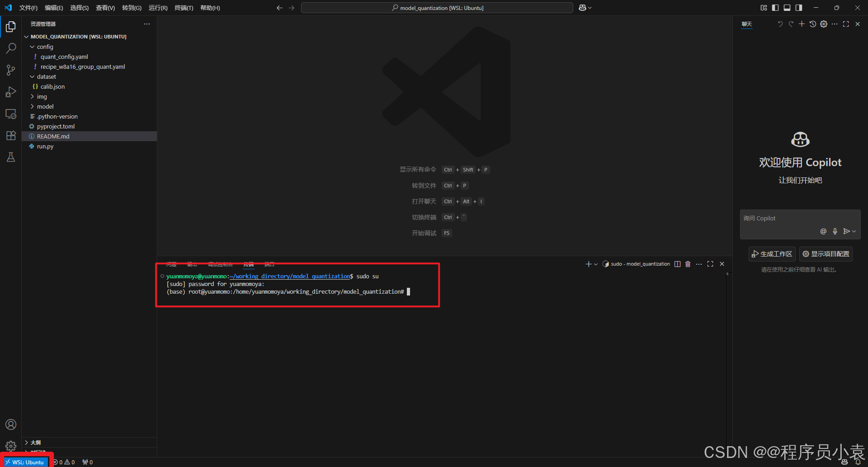The image size is (868, 467).
Task: Click the command center search box
Action: (437, 8)
